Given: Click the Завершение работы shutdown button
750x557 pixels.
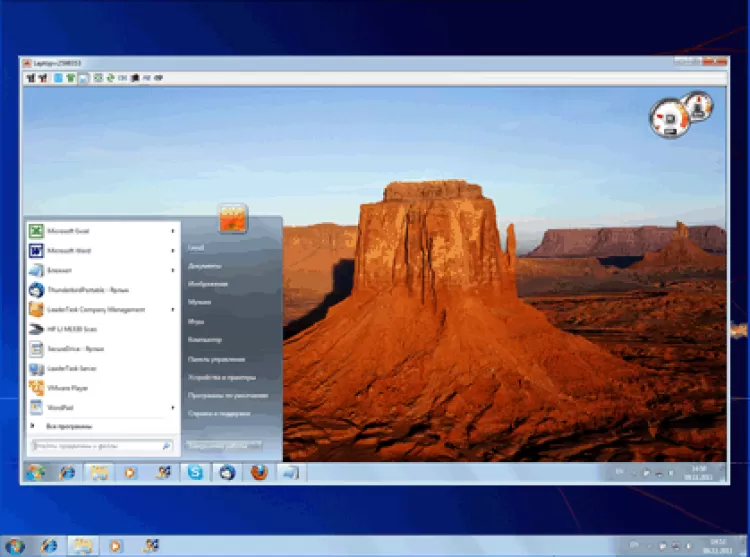Looking at the screenshot, I should pos(223,446).
